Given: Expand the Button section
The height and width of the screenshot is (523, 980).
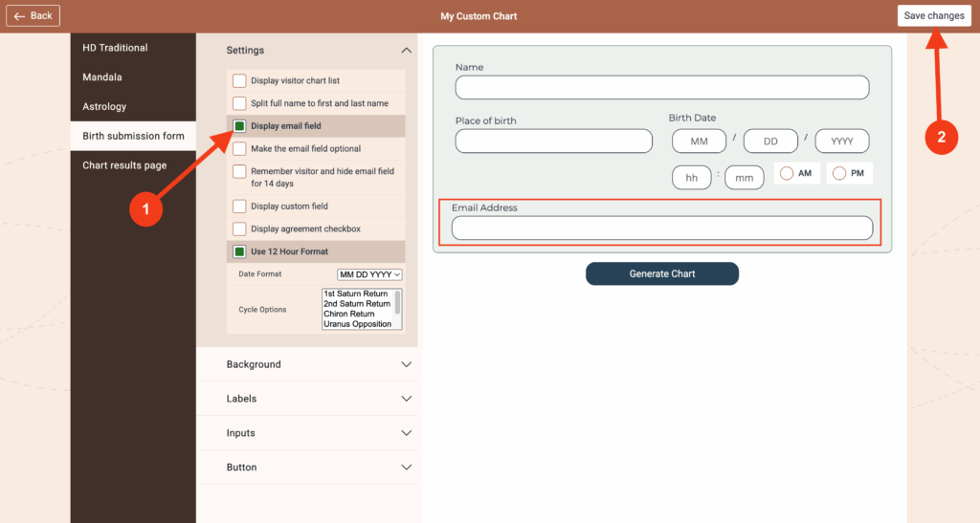Looking at the screenshot, I should click(406, 468).
